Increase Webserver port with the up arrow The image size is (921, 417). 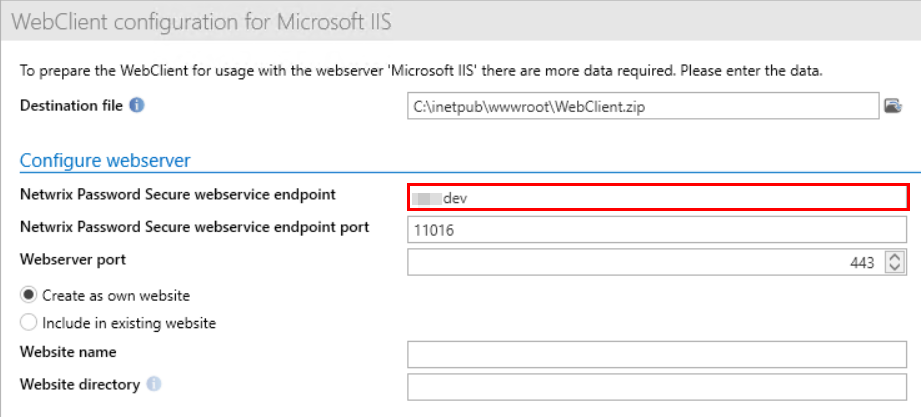tap(895, 257)
